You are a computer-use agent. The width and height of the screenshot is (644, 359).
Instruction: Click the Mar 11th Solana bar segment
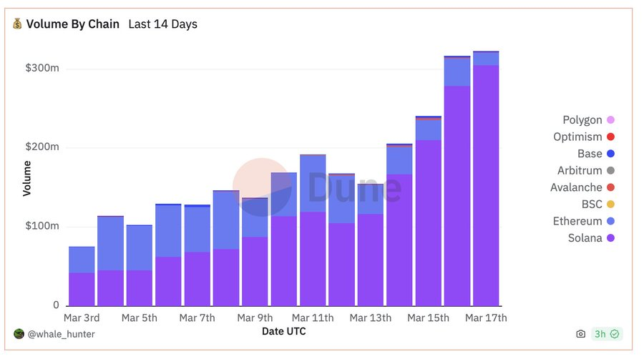point(313,259)
